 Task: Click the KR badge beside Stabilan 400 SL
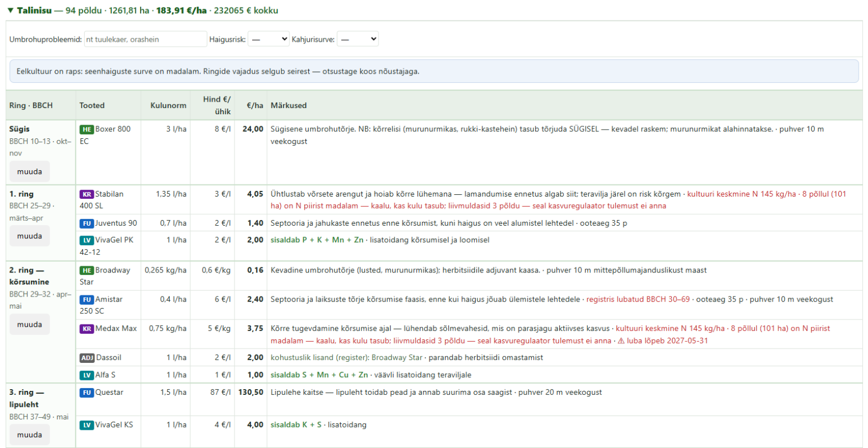click(86, 194)
